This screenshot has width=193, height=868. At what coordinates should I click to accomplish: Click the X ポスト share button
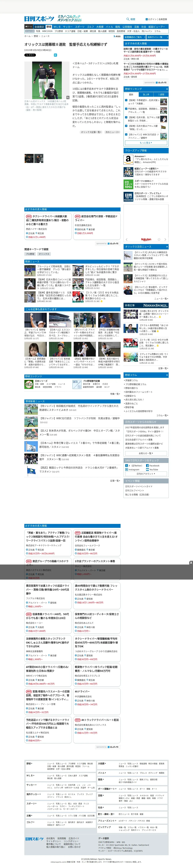[30, 55]
